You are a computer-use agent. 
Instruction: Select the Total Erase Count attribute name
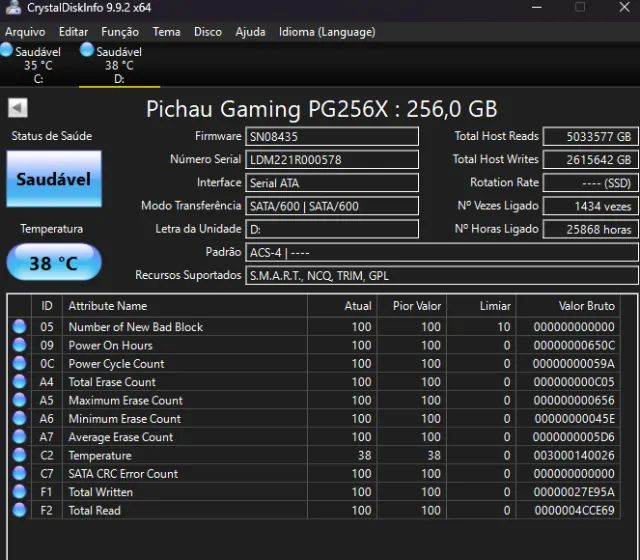pos(112,382)
